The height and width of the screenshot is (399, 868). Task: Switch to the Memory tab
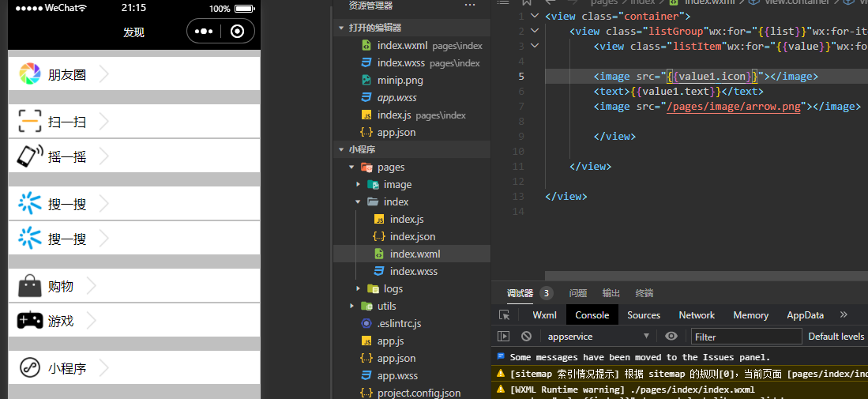(x=750, y=315)
